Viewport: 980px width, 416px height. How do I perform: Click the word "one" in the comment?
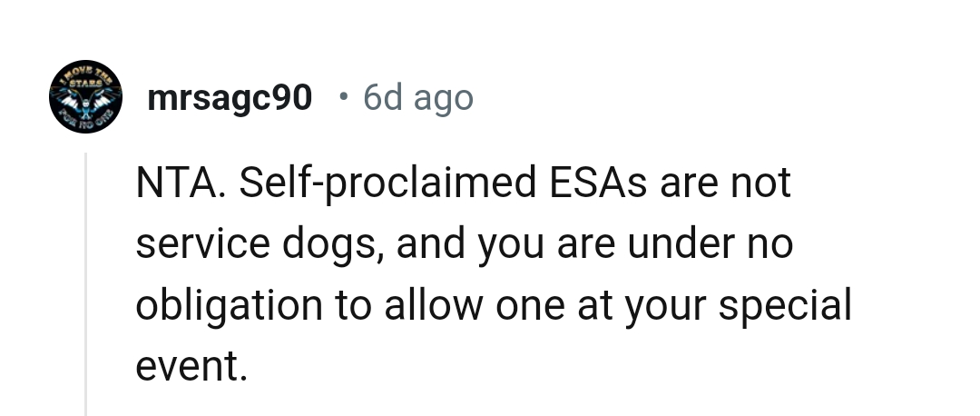[x=533, y=306]
